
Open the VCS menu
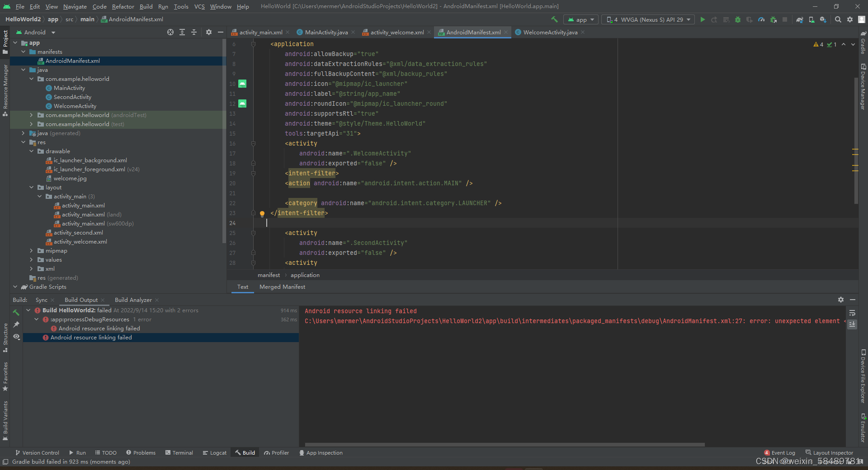199,6
